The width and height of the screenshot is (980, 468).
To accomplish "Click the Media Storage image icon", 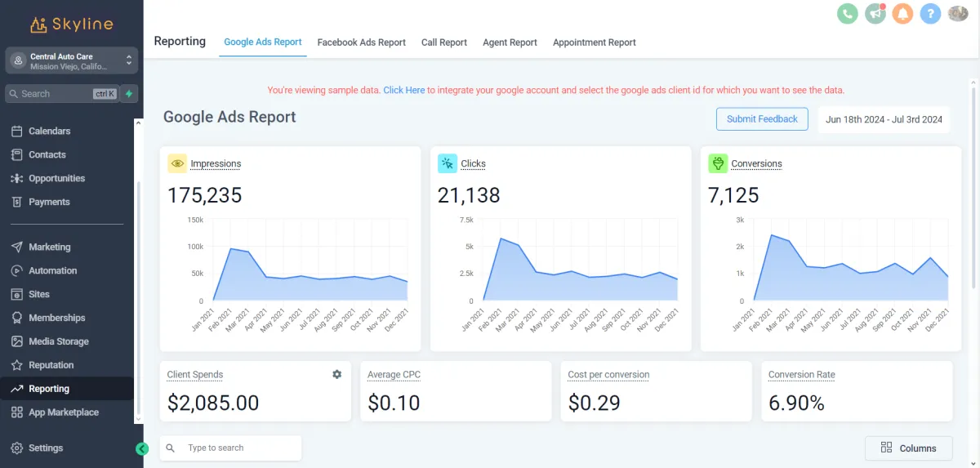I will pos(16,341).
